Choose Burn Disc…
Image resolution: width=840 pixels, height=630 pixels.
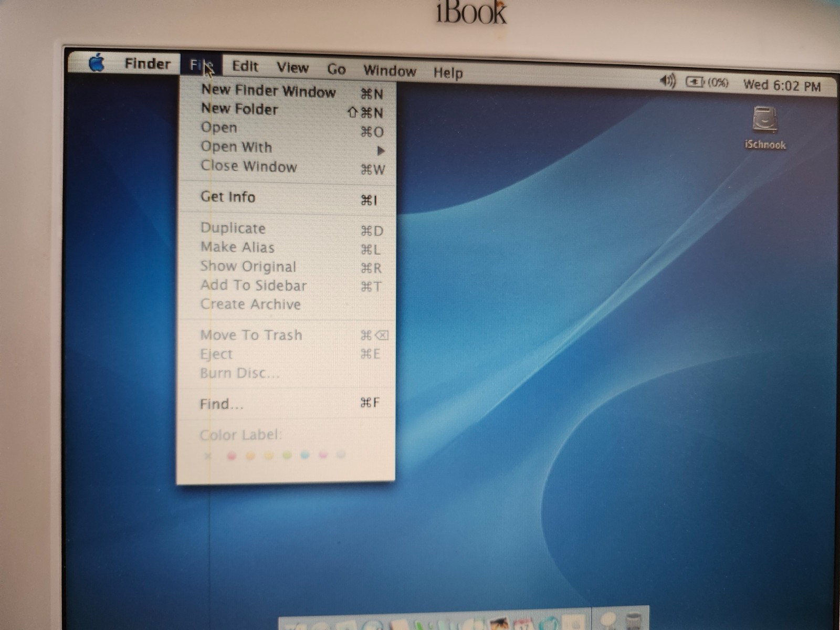click(287, 373)
